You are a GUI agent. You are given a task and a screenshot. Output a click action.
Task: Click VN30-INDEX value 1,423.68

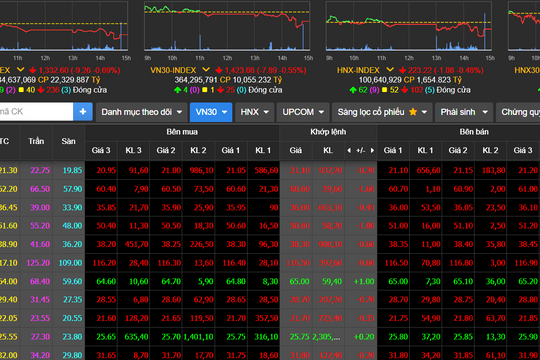click(240, 70)
